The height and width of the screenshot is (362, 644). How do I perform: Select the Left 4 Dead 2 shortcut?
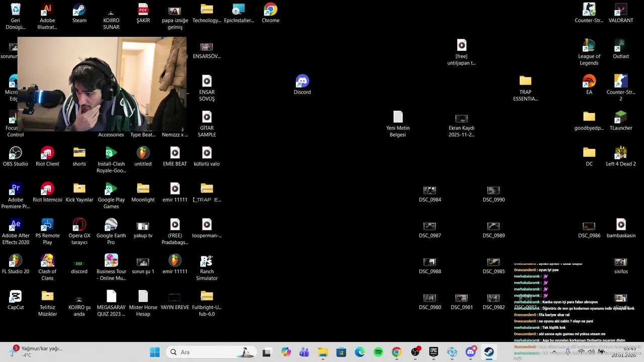pyautogui.click(x=621, y=157)
